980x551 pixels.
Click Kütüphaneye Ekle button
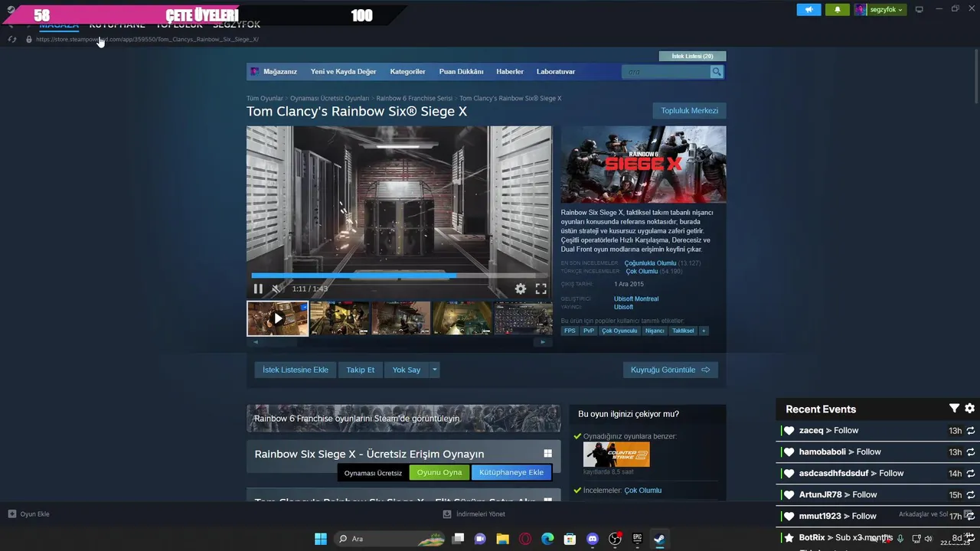pyautogui.click(x=511, y=473)
